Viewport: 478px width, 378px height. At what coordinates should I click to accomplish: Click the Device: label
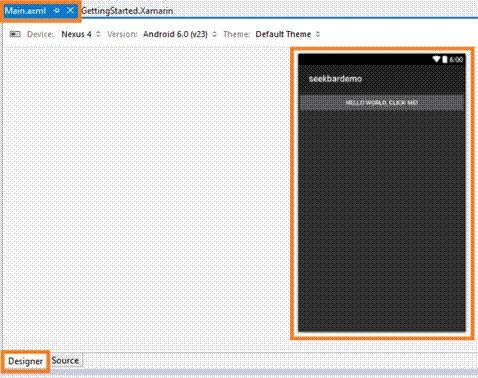(x=40, y=34)
